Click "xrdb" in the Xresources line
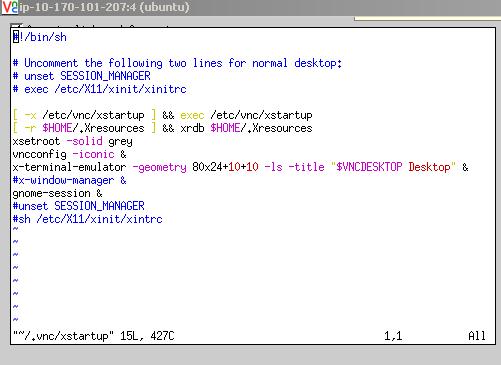 (x=192, y=128)
